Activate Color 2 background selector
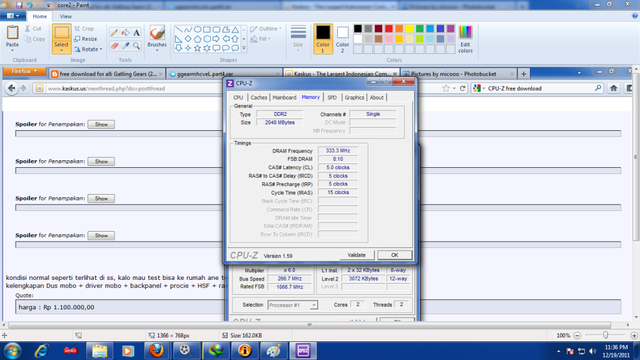 342,39
